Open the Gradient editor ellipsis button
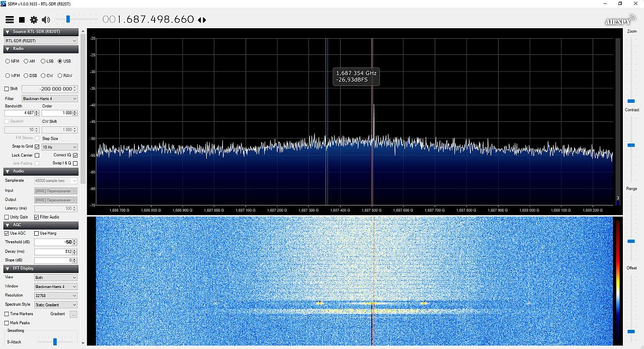The width and height of the screenshot is (644, 349). point(73,314)
